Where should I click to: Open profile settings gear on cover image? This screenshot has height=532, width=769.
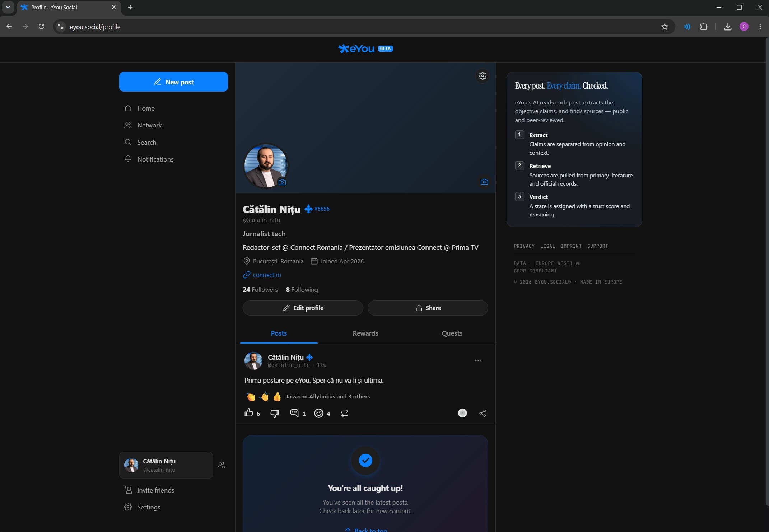click(x=483, y=76)
